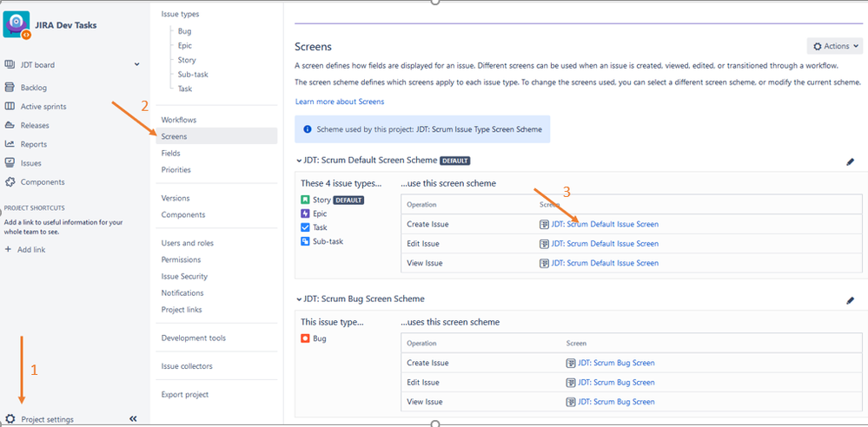Click the Backlog sidebar icon
Screen dimensions: 868x427
pos(10,88)
